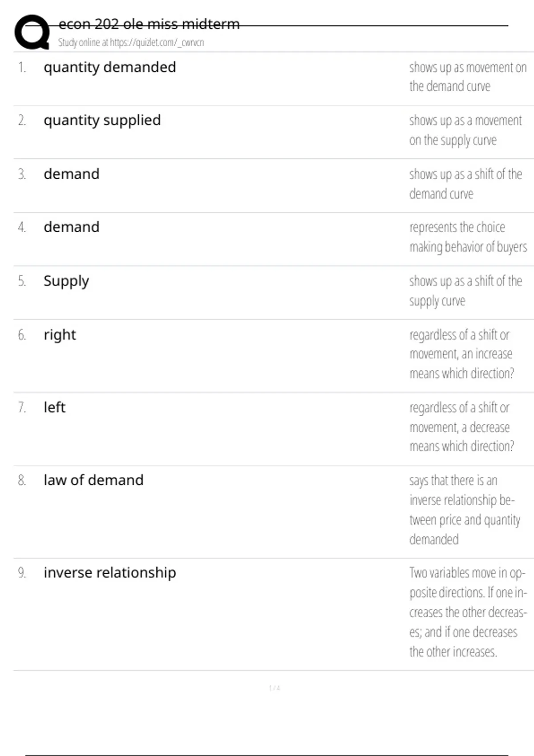The width and height of the screenshot is (534, 756).
Task: Click the Quizlet Q logo icon
Action: (x=32, y=32)
